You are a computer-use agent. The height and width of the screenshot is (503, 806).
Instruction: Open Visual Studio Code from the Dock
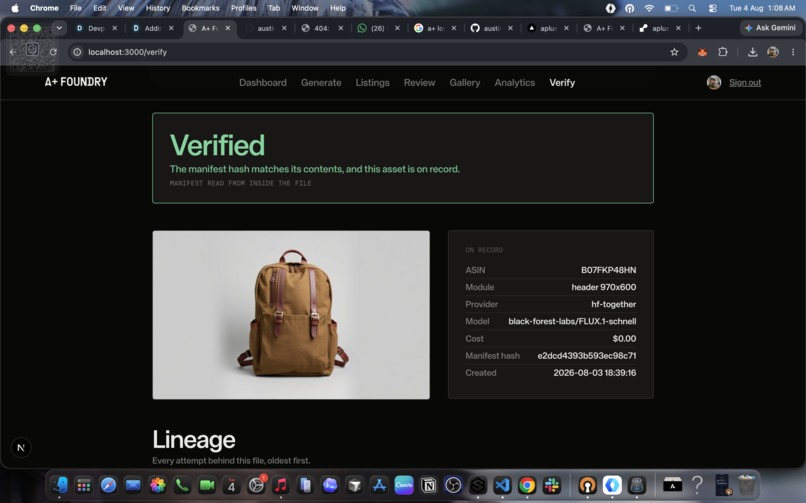pos(502,485)
